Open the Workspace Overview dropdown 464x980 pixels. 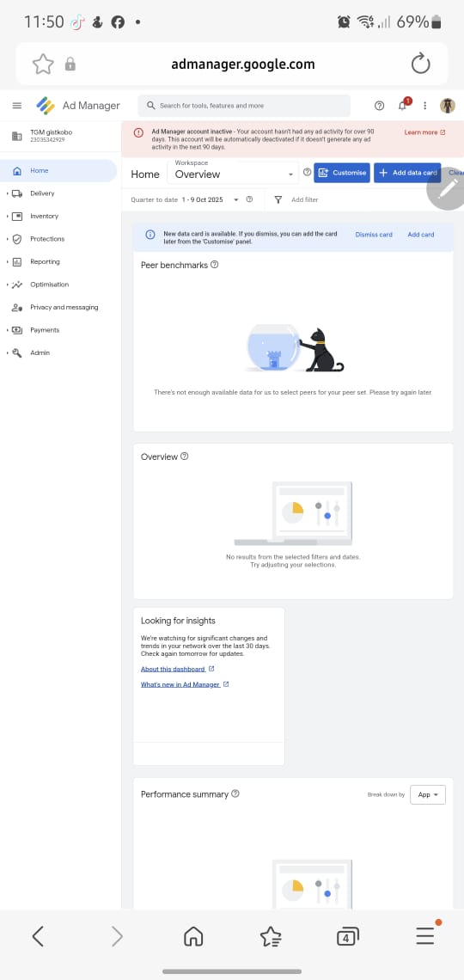click(x=232, y=173)
